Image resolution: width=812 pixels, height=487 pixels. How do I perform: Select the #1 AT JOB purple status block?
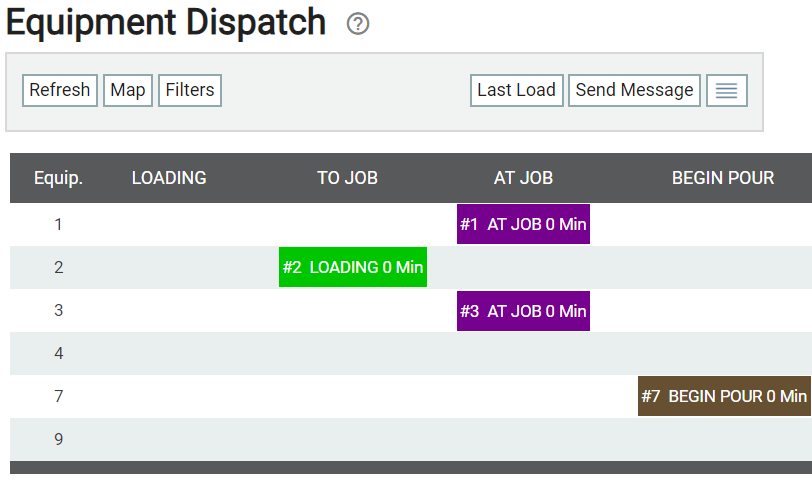(523, 224)
